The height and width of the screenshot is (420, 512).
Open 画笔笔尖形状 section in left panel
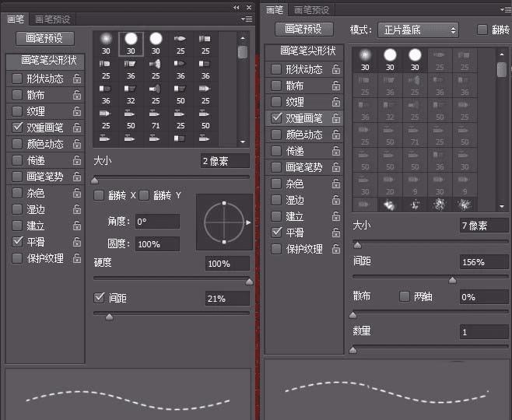point(46,61)
